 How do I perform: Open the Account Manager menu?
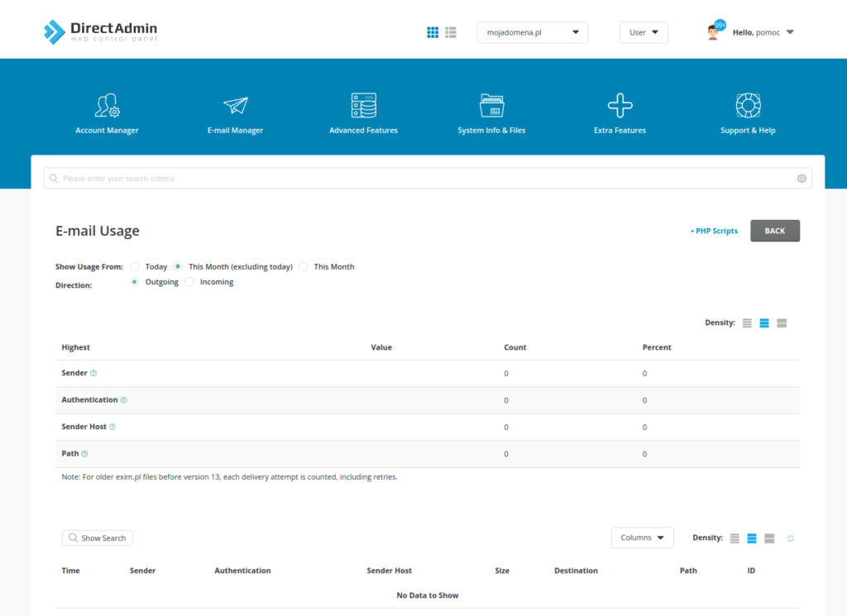click(107, 114)
